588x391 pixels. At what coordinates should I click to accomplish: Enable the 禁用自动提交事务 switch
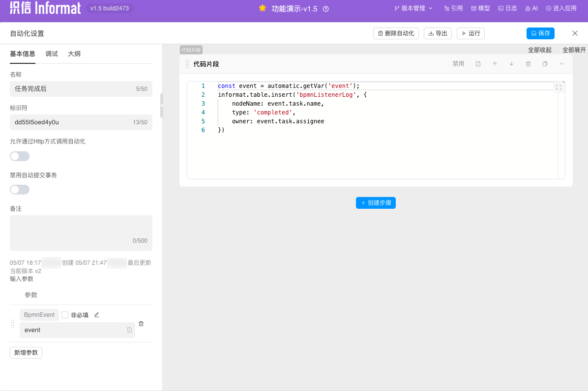coord(20,190)
